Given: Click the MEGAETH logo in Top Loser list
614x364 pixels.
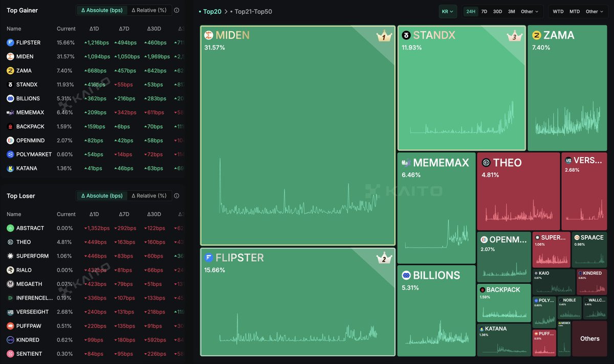Looking at the screenshot, I should 10,284.
